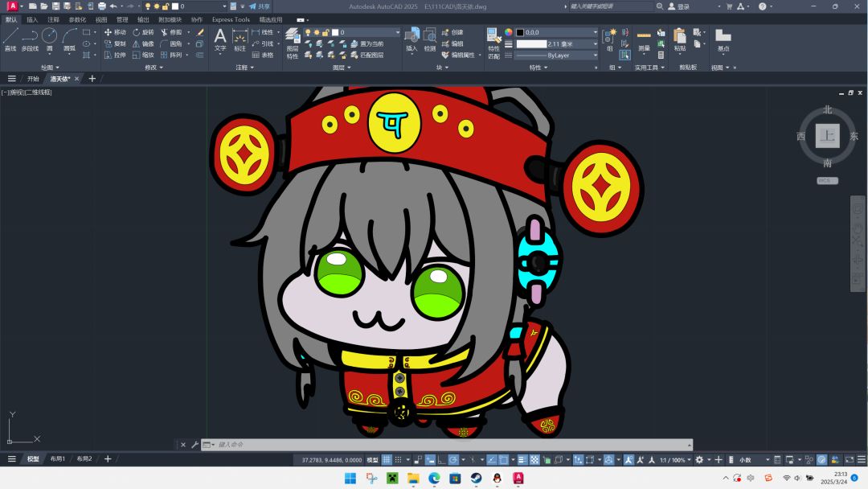Click the Rotate (旋转) tool
This screenshot has height=489, width=868.
click(143, 32)
